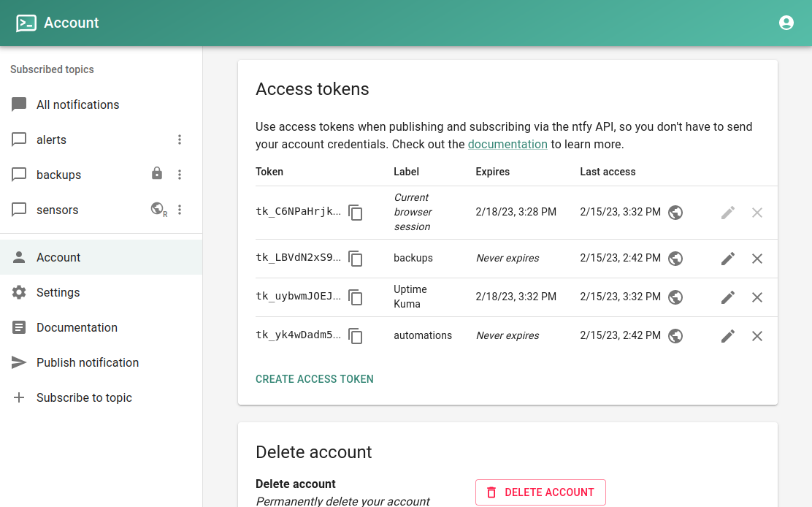Open options menu for alerts topic
Viewport: 812px width, 507px height.
pyautogui.click(x=180, y=140)
